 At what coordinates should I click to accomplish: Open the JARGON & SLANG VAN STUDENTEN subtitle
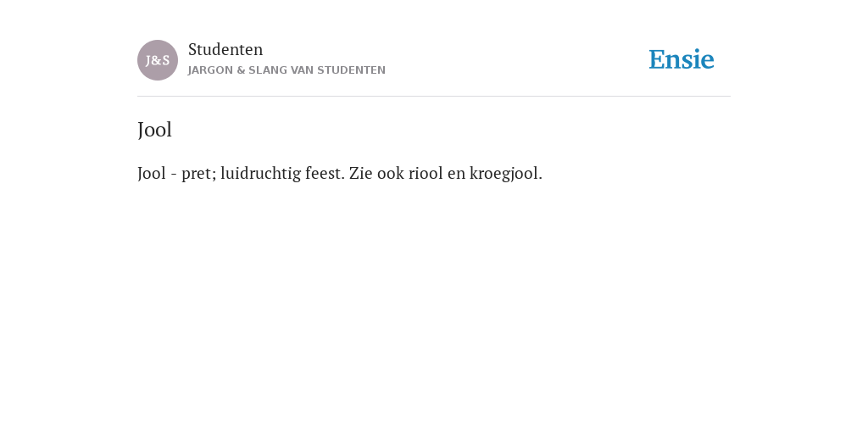(287, 70)
